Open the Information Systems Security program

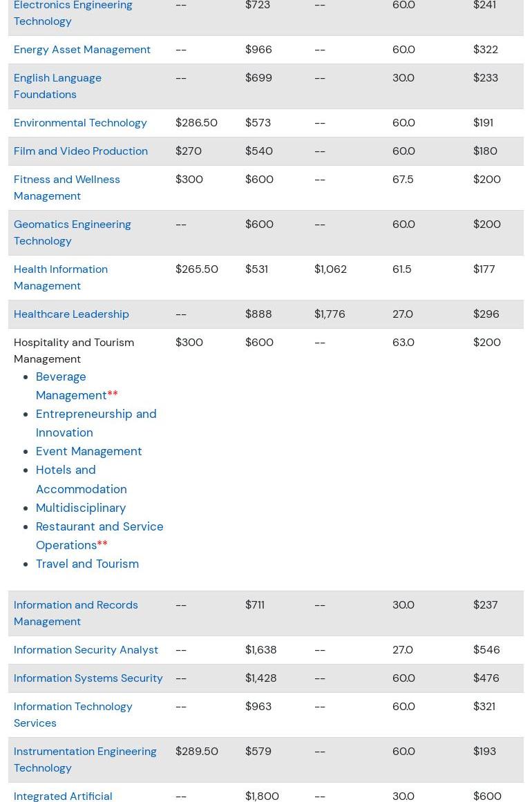88,678
